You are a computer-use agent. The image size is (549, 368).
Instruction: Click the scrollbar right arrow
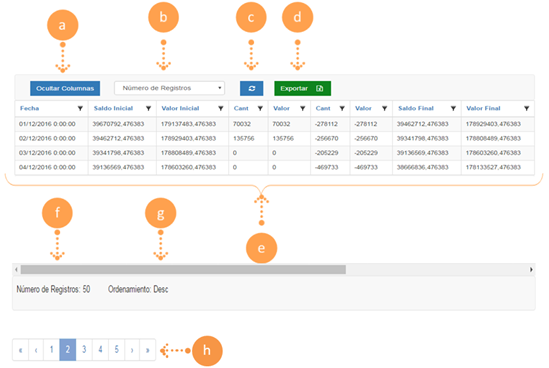click(x=531, y=269)
